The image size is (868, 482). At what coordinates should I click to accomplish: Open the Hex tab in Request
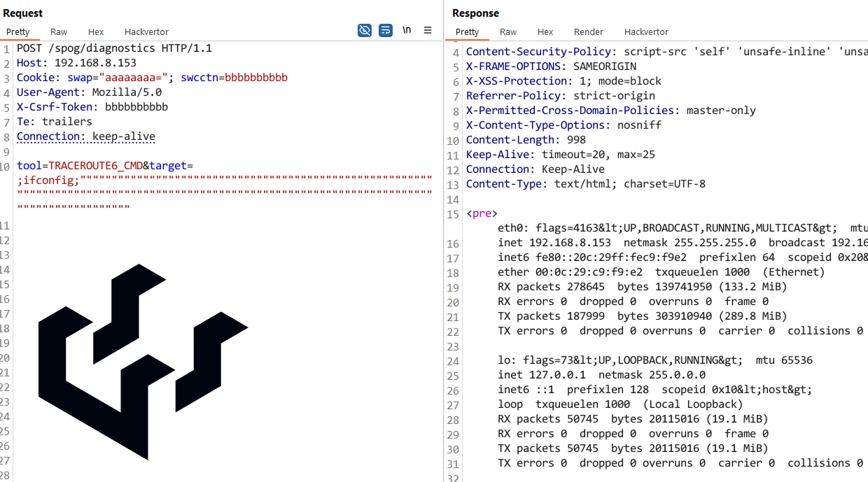[96, 31]
